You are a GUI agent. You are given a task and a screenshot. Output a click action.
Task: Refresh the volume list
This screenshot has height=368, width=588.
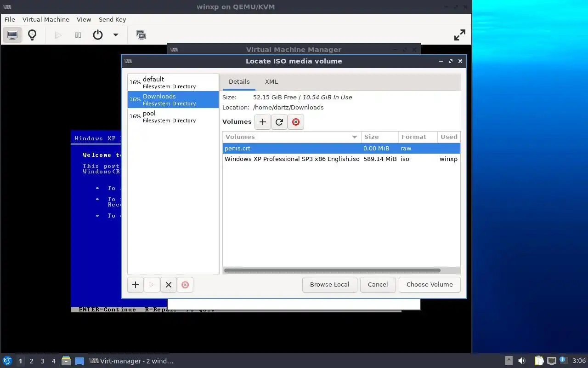point(279,122)
